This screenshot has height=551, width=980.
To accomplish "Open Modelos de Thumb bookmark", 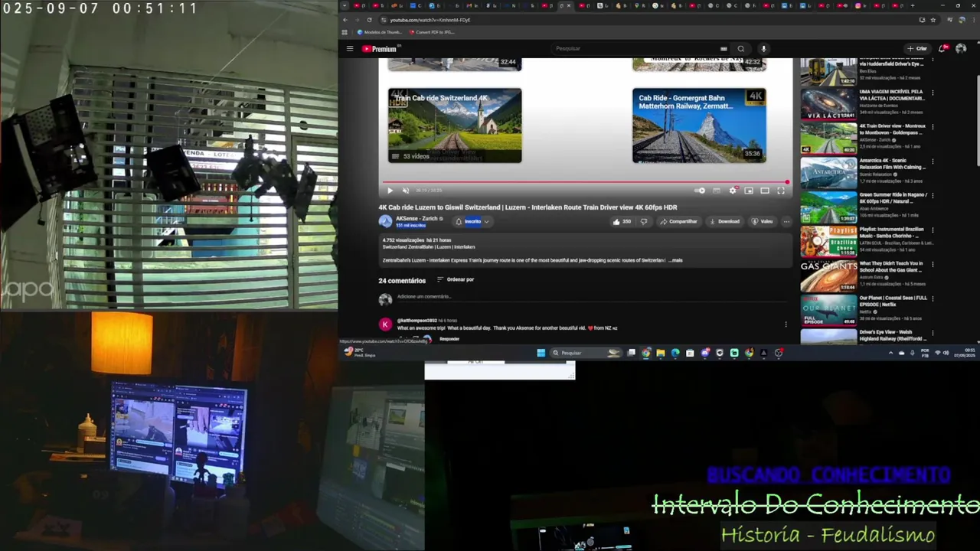I will (379, 32).
